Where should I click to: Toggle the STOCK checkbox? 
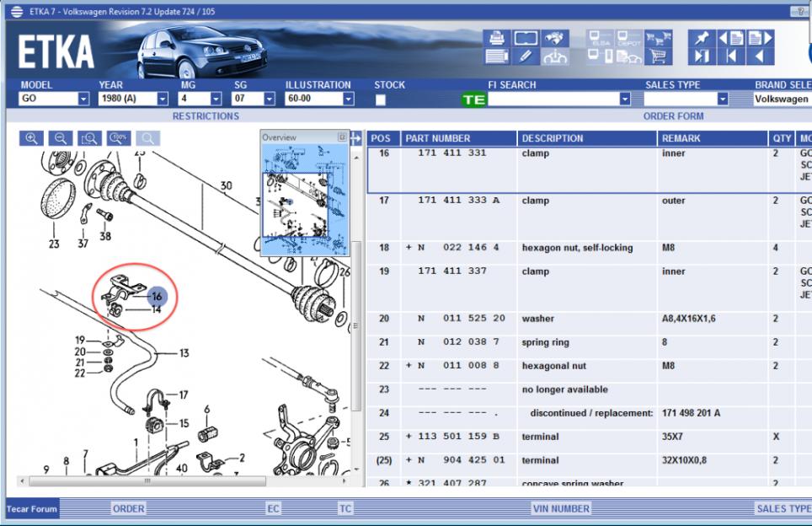click(x=381, y=100)
